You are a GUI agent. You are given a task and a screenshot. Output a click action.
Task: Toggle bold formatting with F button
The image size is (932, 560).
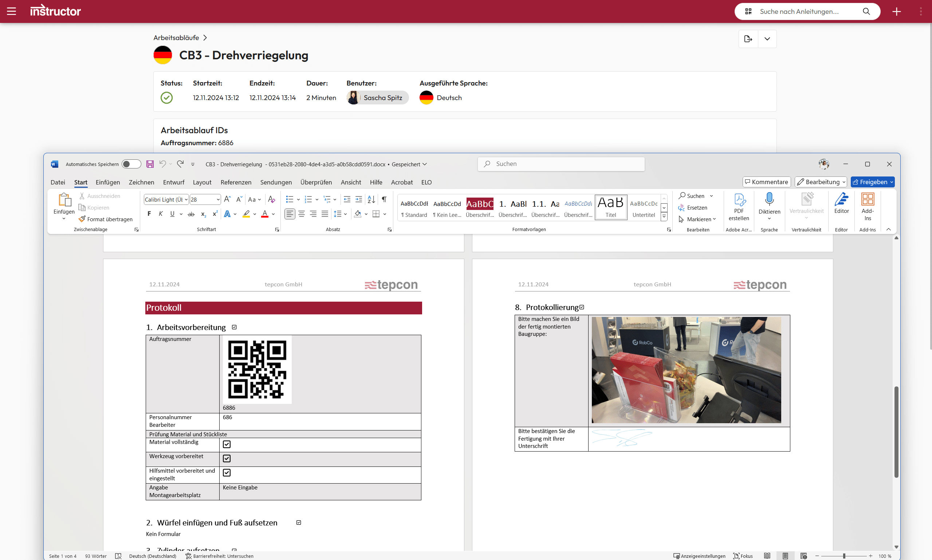(x=149, y=214)
